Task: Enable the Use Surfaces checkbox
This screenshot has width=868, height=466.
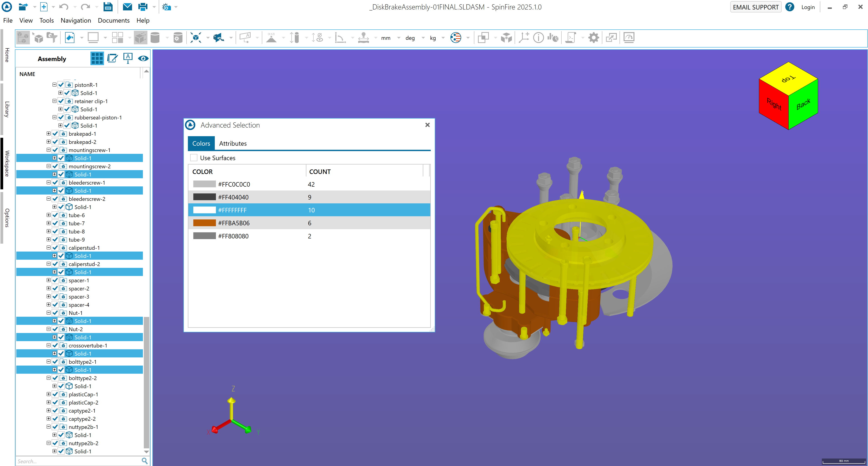Action: click(194, 158)
